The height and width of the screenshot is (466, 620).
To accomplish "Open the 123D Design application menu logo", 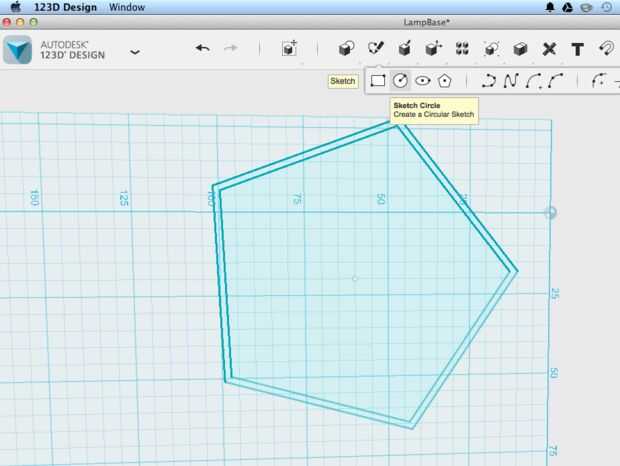I will pos(17,50).
